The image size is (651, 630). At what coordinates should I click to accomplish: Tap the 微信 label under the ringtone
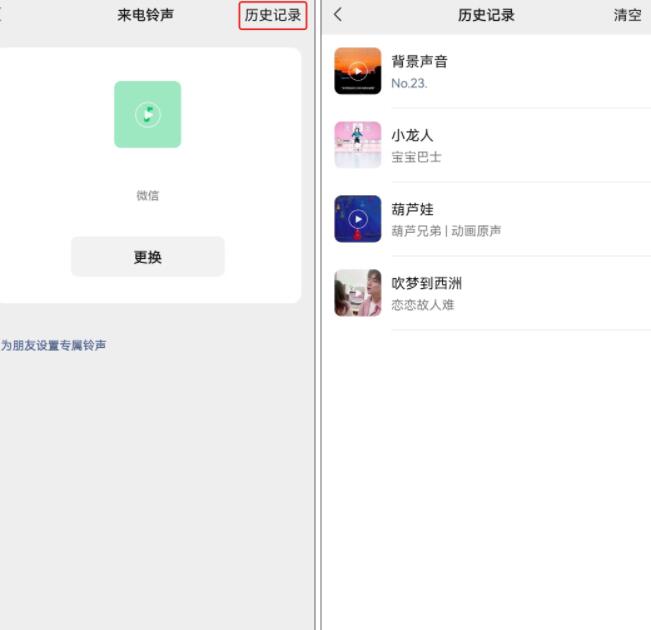pos(147,195)
